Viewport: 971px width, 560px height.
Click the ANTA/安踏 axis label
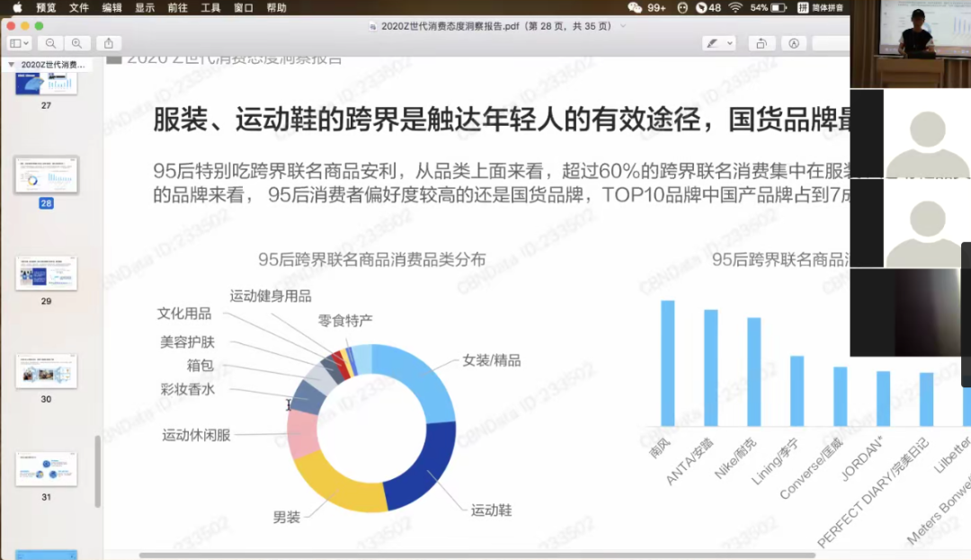[690, 461]
